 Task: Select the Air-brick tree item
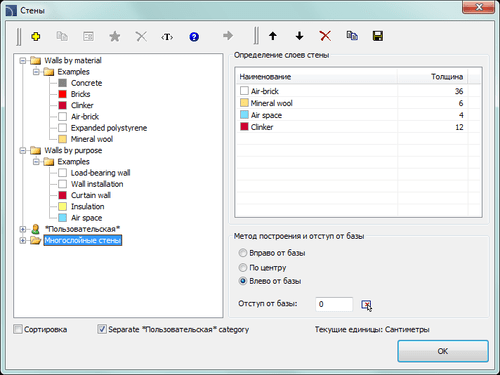pyautogui.click(x=85, y=117)
